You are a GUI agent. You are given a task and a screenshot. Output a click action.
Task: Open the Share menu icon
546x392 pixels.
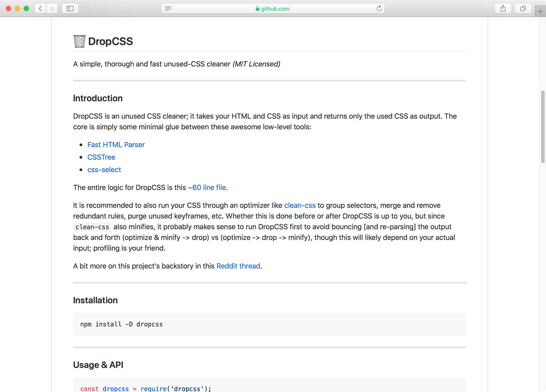(x=503, y=9)
